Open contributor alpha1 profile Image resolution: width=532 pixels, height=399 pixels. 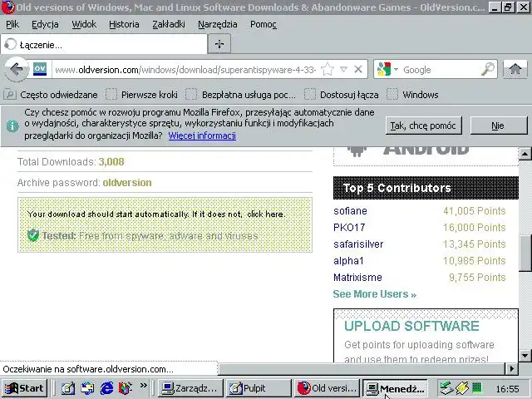[348, 260]
